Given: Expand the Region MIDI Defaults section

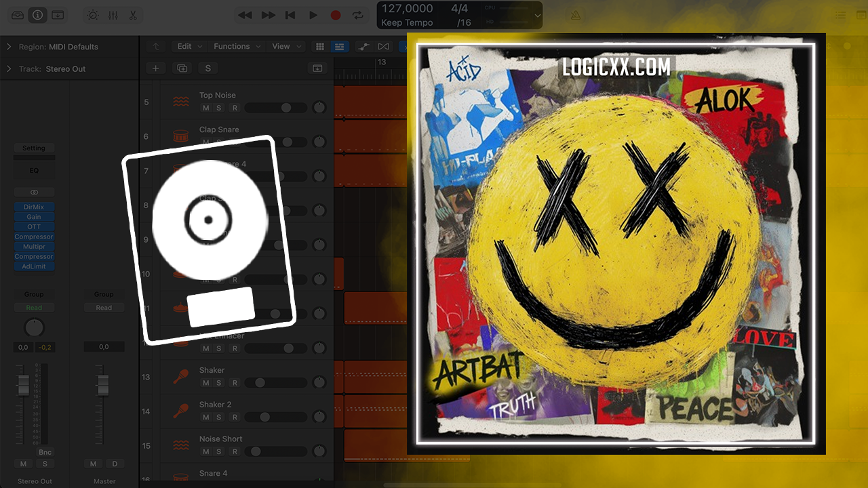Looking at the screenshot, I should [9, 47].
